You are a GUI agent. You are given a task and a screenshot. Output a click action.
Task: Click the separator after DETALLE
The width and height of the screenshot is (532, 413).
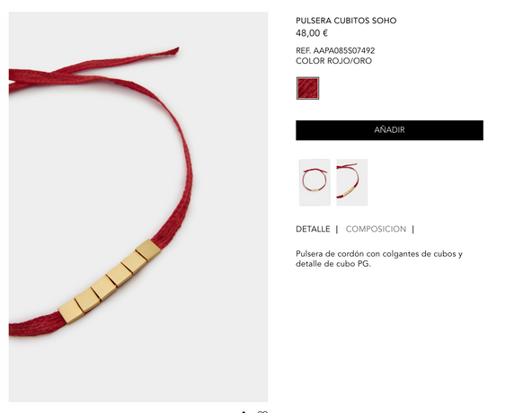(337, 230)
